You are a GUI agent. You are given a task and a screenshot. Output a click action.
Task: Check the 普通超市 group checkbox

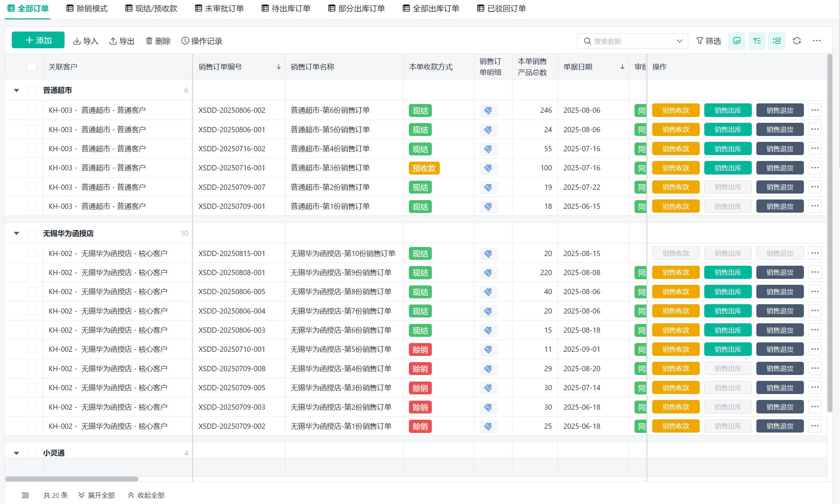pos(32,90)
